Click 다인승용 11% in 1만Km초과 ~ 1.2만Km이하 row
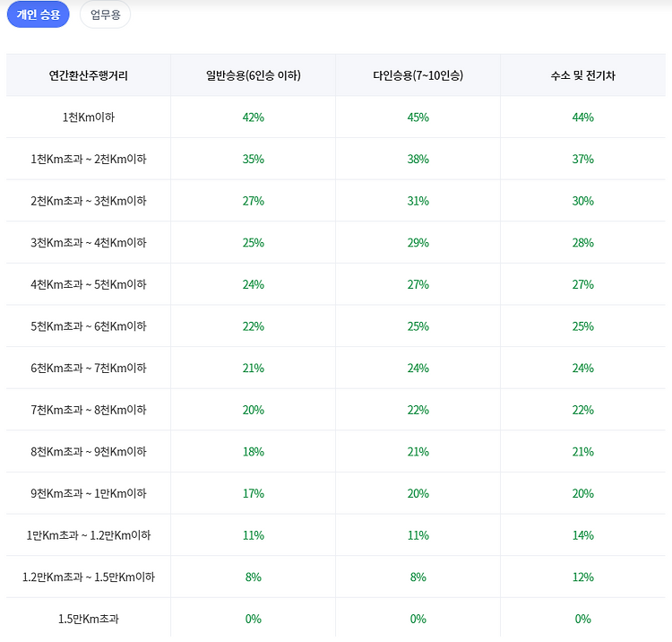Image resolution: width=672 pixels, height=642 pixels. tap(418, 535)
